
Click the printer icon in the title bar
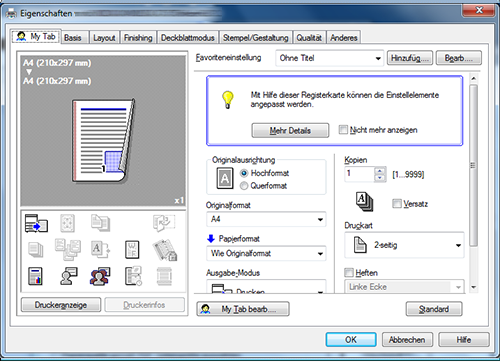[11, 13]
